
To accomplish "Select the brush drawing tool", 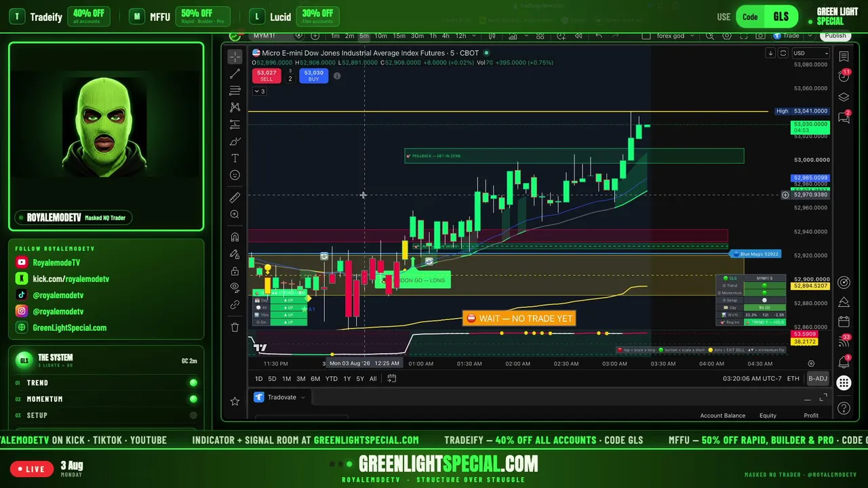I will coord(235,141).
